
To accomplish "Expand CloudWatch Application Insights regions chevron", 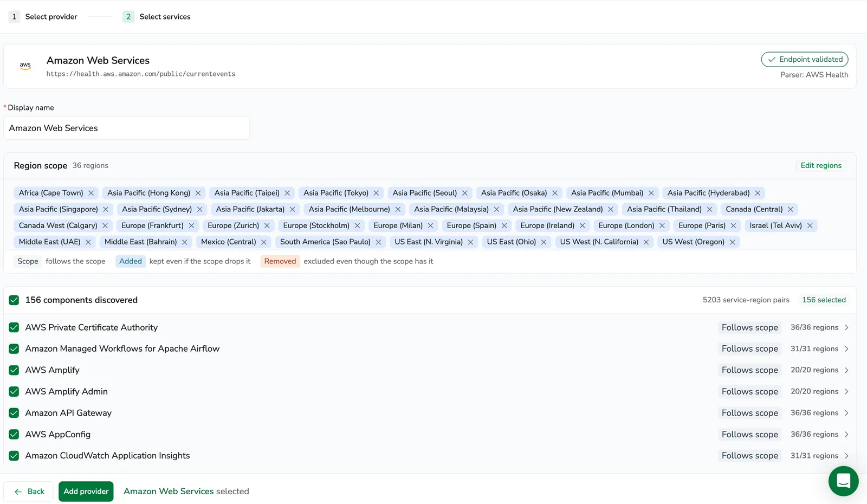I will (846, 456).
